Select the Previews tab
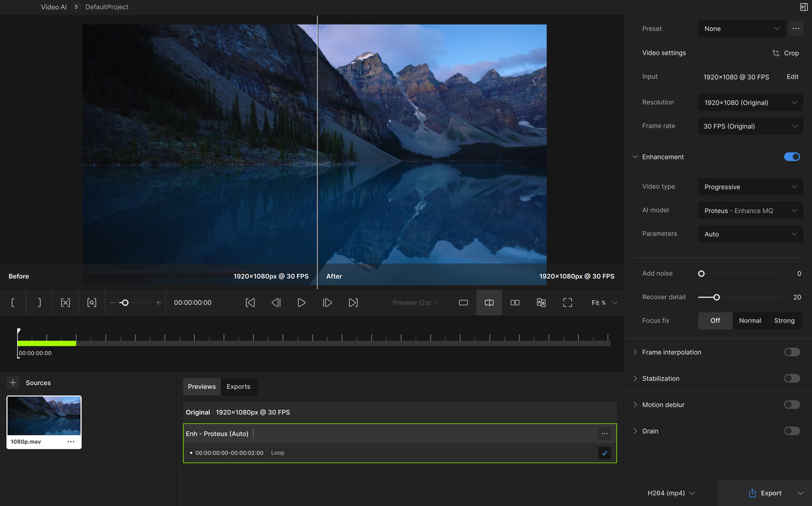The width and height of the screenshot is (812, 506). coord(201,386)
